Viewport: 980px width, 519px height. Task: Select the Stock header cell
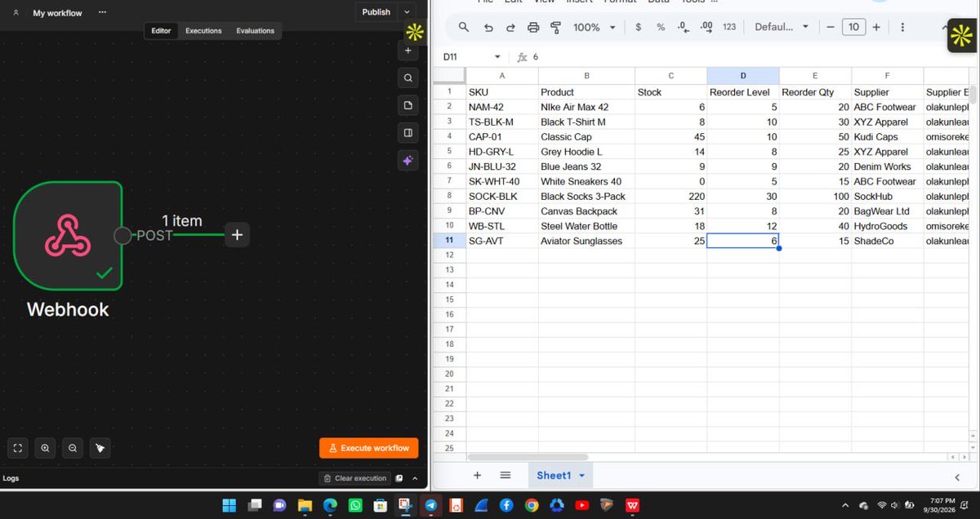(x=670, y=92)
